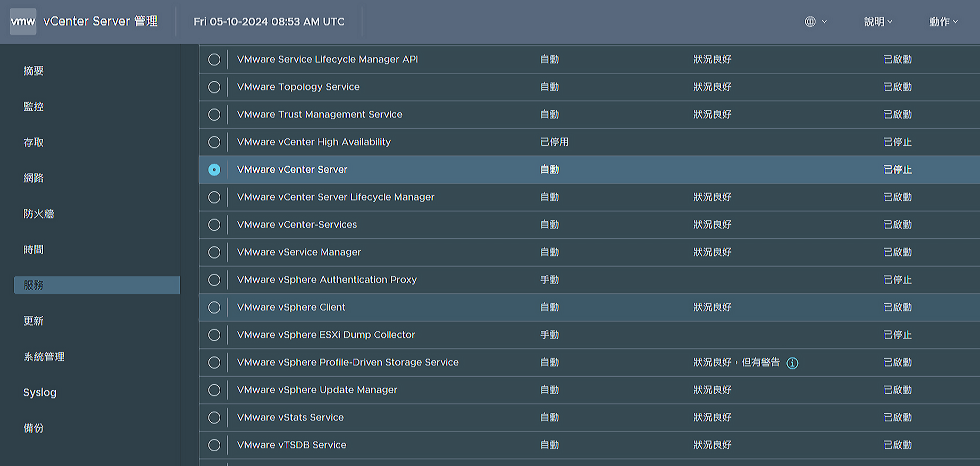Select VMware Topology Service radio button
The width and height of the screenshot is (980, 466).
coord(214,87)
